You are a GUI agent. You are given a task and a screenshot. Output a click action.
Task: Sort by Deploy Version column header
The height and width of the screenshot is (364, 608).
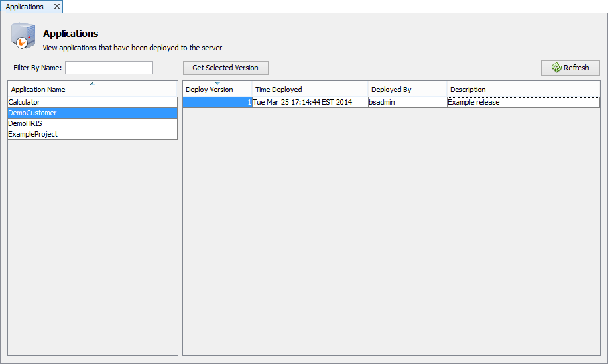point(217,90)
